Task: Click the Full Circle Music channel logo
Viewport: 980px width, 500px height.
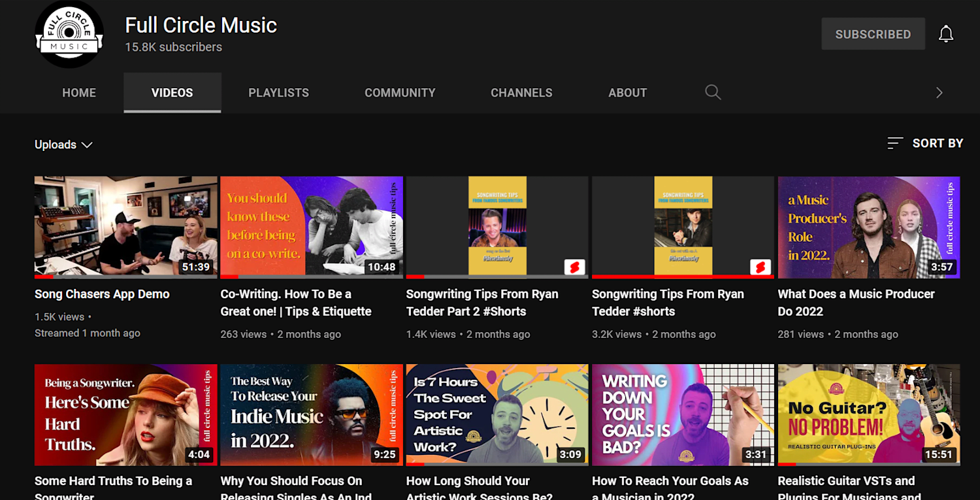Action: pos(69,34)
